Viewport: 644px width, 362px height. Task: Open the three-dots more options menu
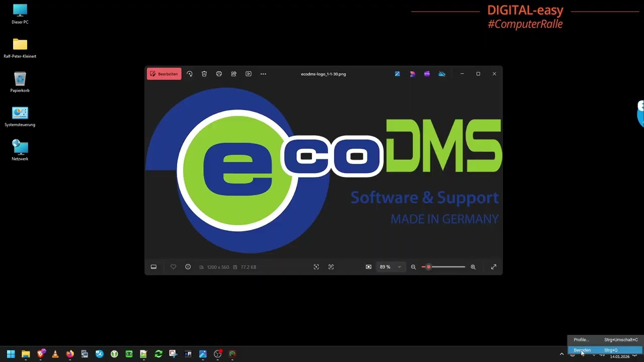[x=263, y=74]
